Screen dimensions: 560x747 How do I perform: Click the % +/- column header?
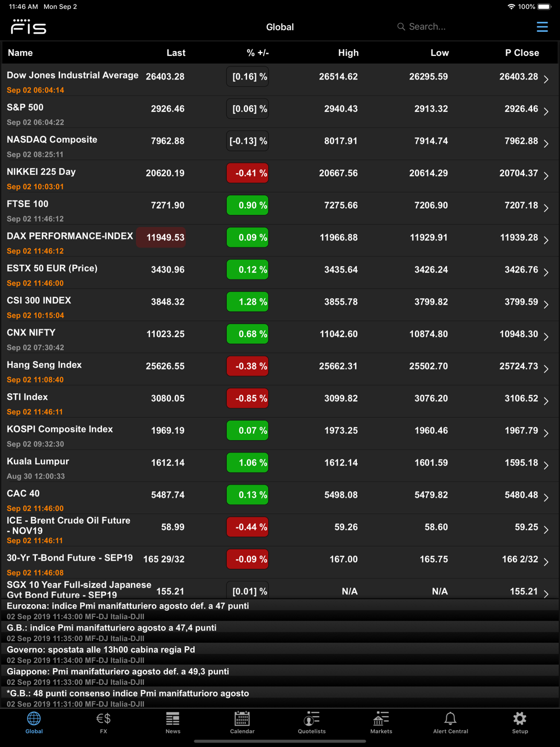pyautogui.click(x=258, y=53)
